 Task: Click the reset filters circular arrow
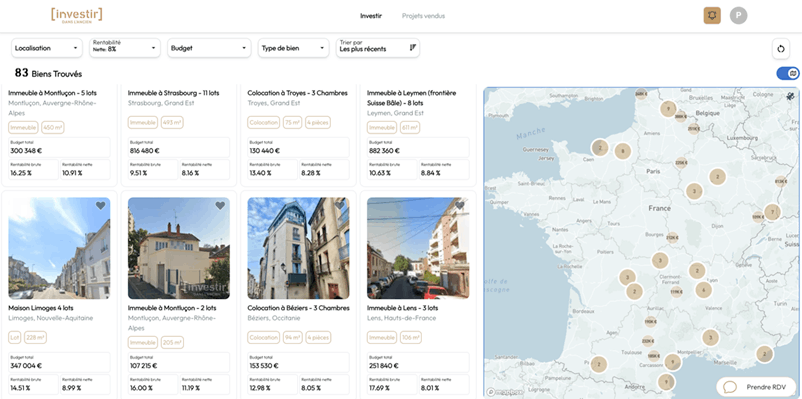click(x=781, y=49)
